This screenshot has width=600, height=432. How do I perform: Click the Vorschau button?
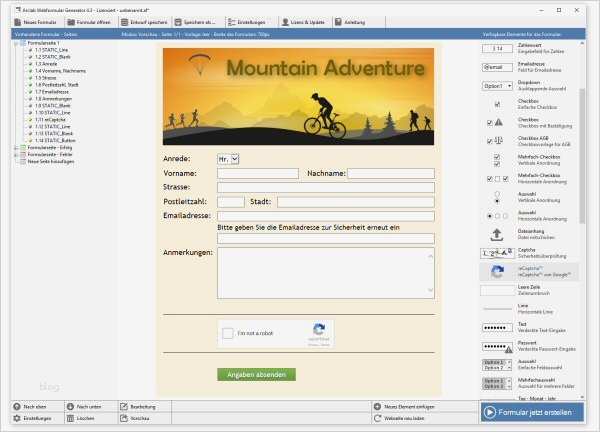(135, 419)
